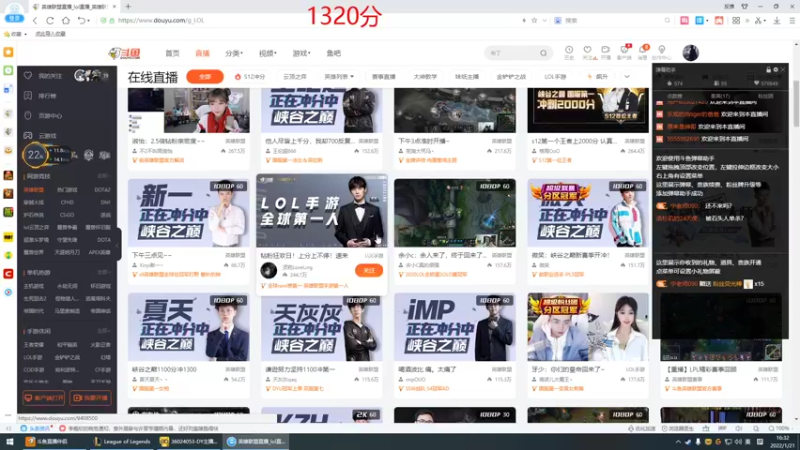The image size is (800, 450).
Task: Expand the 英雄列表 filter dropdown
Action: (339, 77)
